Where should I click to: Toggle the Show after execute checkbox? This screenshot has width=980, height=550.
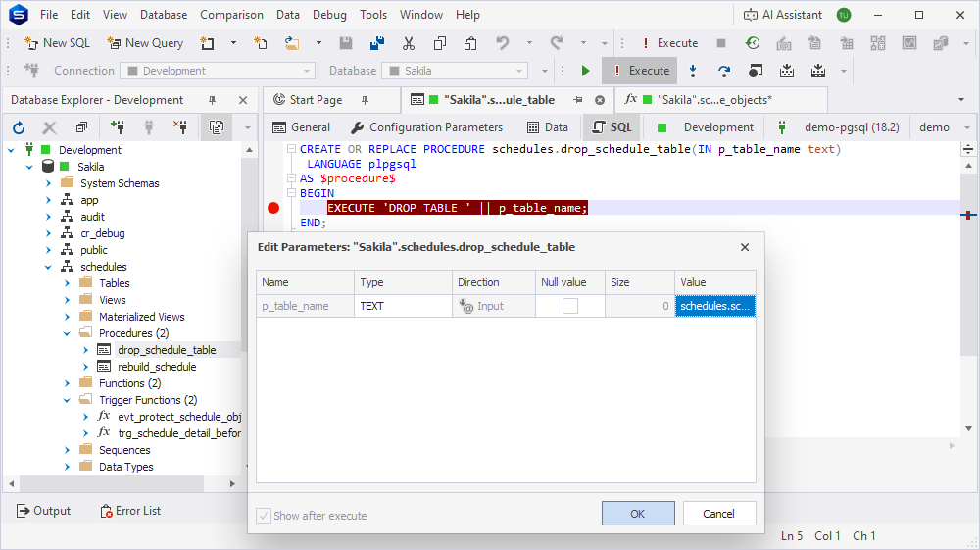point(264,516)
